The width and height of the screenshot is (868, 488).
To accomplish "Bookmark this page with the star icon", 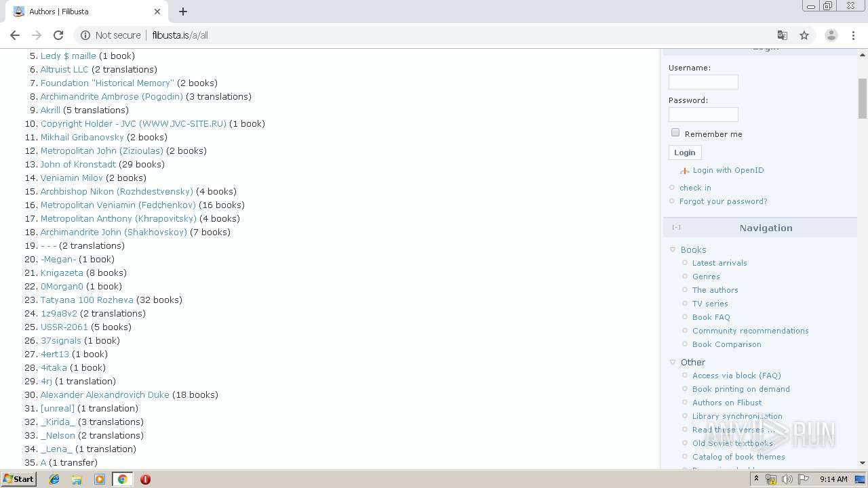I will (804, 35).
